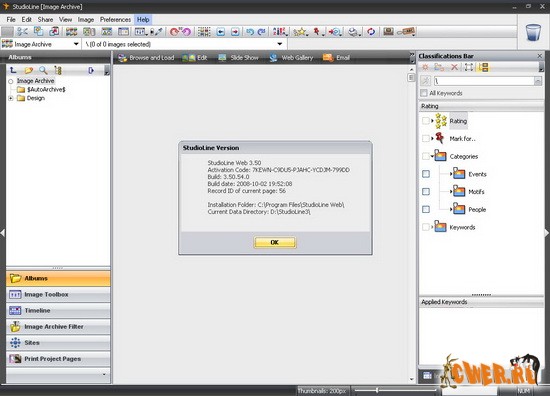Click the tag label icon in toolbar
This screenshot has width=550, height=396.
pyautogui.click(x=406, y=32)
